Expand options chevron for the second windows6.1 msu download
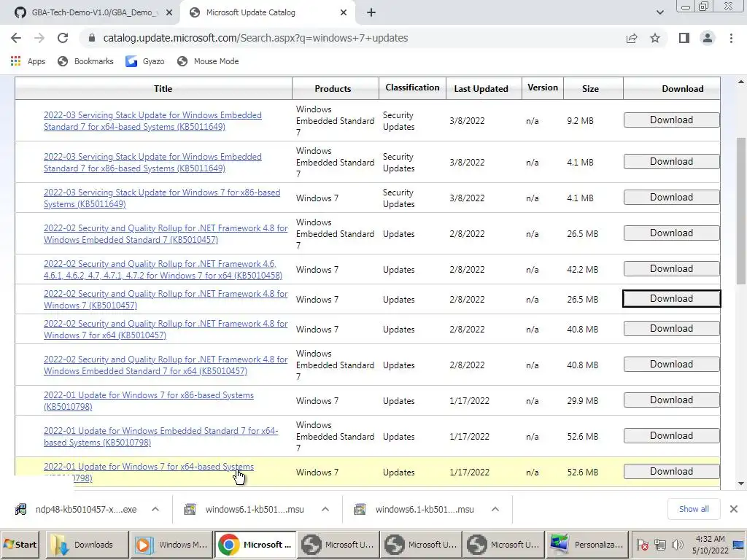Image resolution: width=747 pixels, height=560 pixels. (495, 509)
